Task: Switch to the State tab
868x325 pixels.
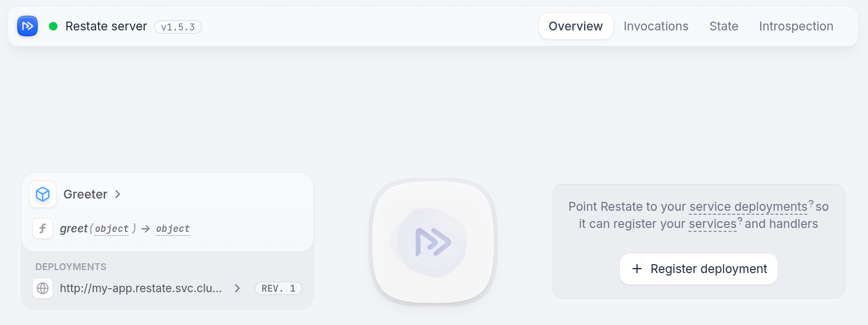Action: pyautogui.click(x=723, y=26)
